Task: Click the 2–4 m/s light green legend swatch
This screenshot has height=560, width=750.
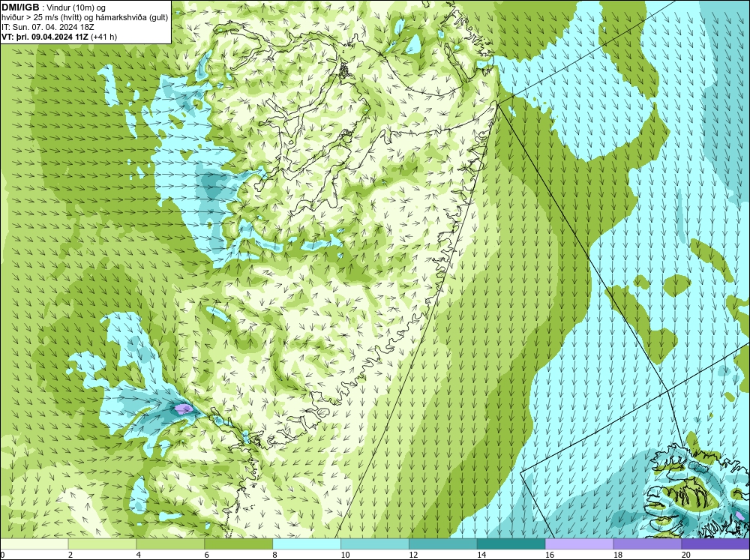Action: 102,544
